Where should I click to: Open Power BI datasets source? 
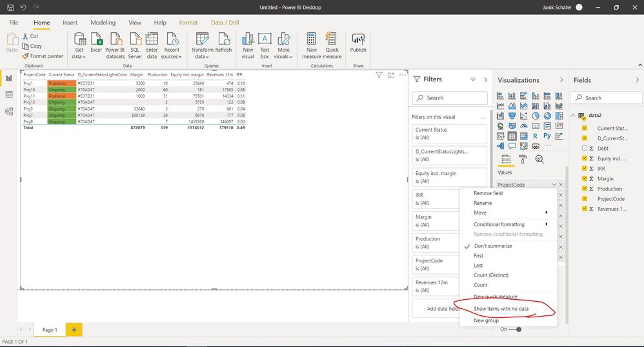coord(115,46)
